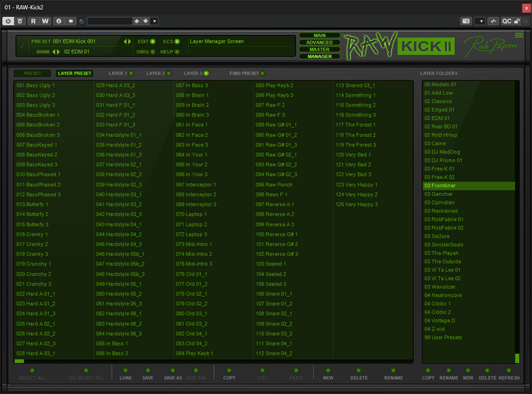Image resolution: width=532 pixels, height=394 pixels.
Task: Click the bypass effect icon beside power
Action: click(x=20, y=21)
